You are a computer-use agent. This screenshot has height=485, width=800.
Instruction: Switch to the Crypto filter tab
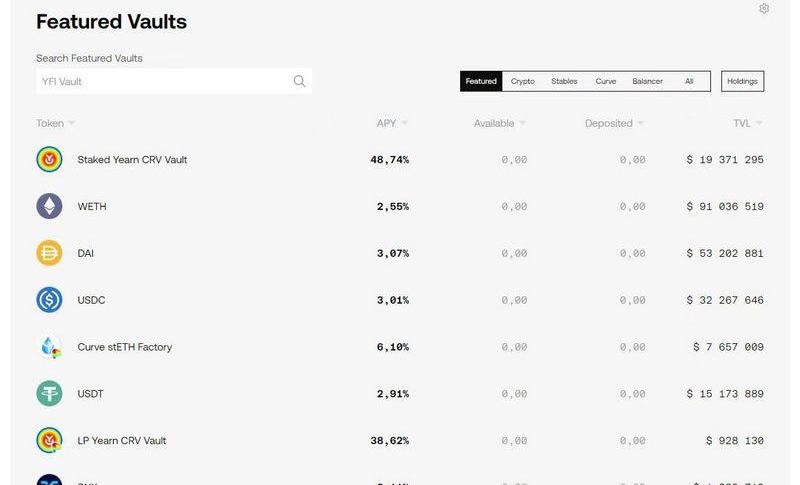523,81
